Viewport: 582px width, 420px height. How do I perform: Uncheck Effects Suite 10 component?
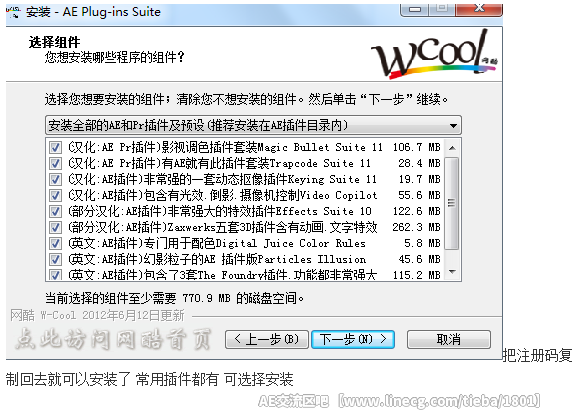click(55, 211)
